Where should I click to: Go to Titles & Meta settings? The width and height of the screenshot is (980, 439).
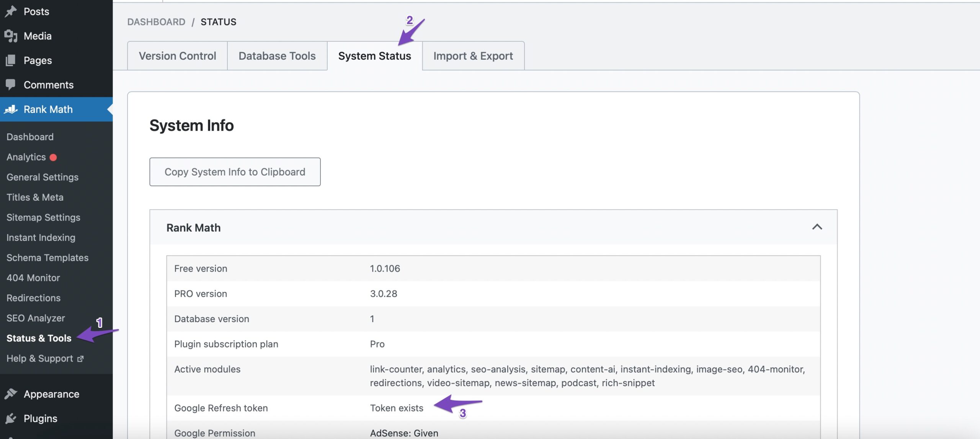coord(35,197)
